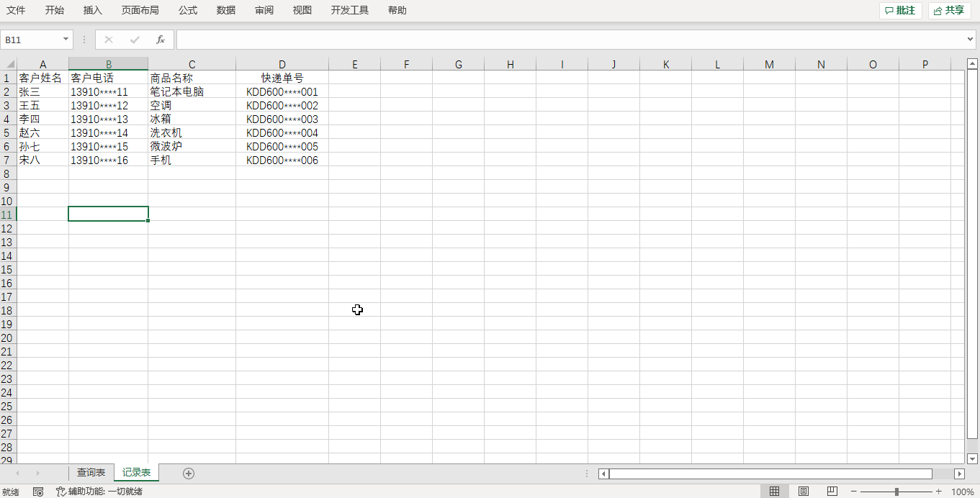Image resolution: width=980 pixels, height=498 pixels.
Task: Select tracking number KDD600****006
Action: [282, 160]
